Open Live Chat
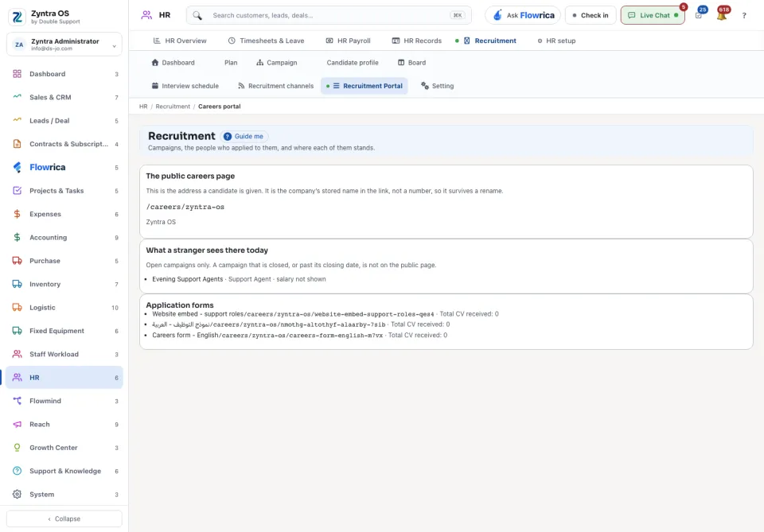 653,16
